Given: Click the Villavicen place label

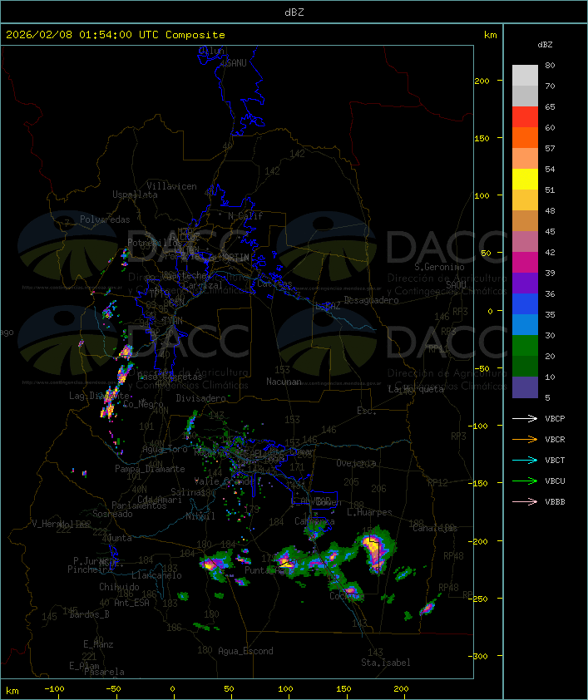Looking at the screenshot, I should tap(172, 186).
